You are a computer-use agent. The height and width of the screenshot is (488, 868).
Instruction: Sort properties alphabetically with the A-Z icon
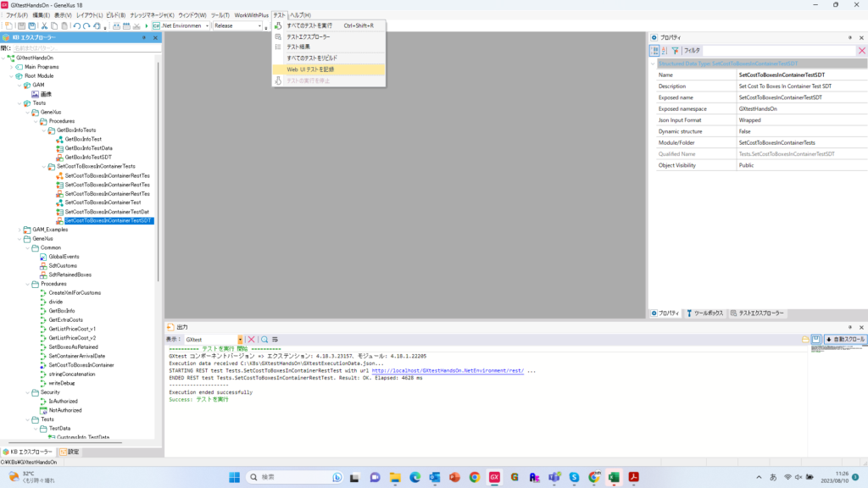(664, 51)
